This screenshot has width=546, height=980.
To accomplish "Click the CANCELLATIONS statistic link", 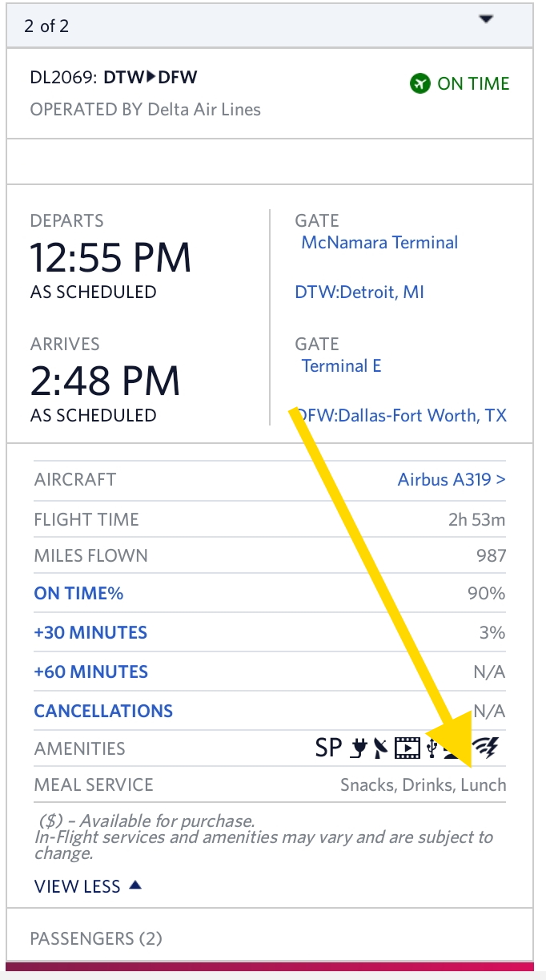I will (x=103, y=711).
